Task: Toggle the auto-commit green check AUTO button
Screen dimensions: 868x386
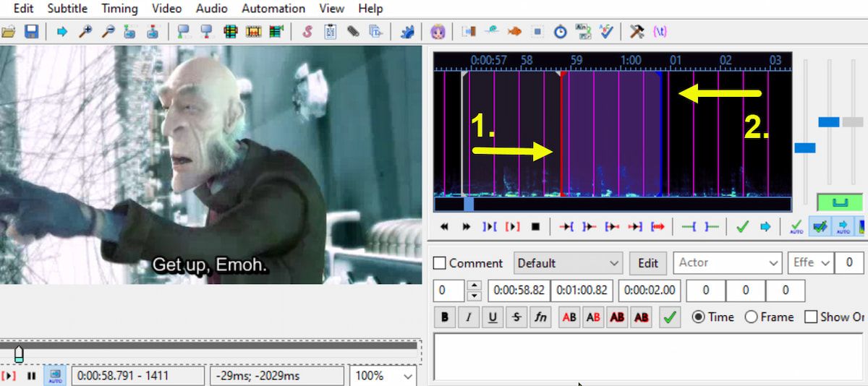Action: tap(796, 227)
